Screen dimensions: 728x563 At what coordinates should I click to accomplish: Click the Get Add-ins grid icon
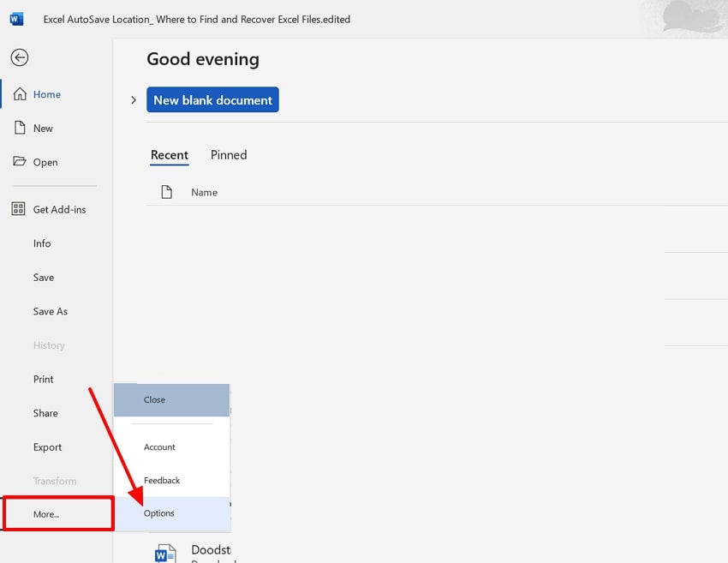point(19,209)
